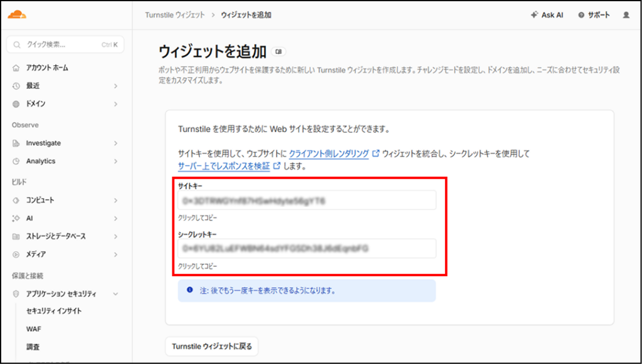642x364 pixels.
Task: Open the user account profile icon
Action: coord(626,15)
